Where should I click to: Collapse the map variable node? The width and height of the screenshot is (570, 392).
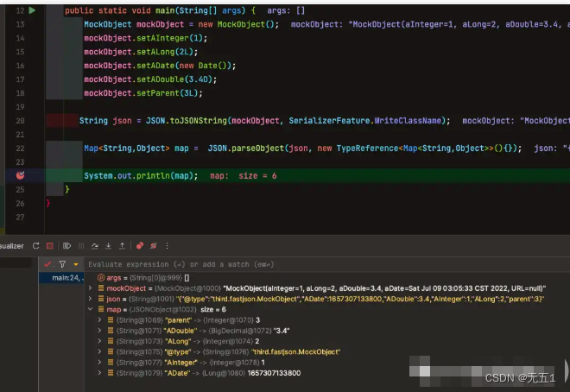coord(90,309)
